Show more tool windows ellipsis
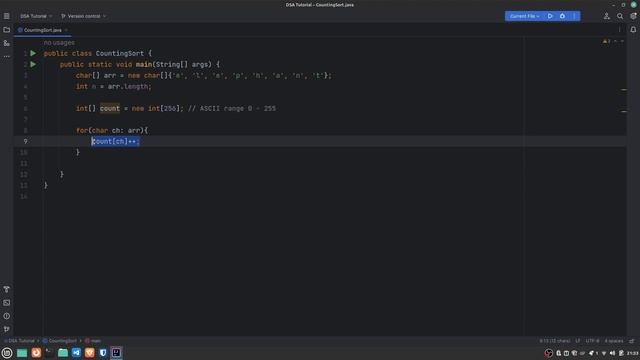This screenshot has height=360, width=640. 7,56
